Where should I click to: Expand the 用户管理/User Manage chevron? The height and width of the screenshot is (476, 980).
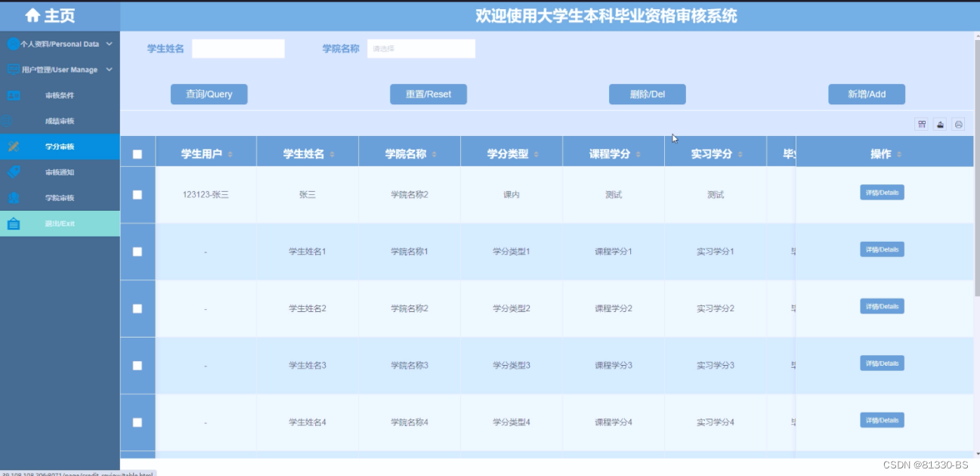pos(109,70)
